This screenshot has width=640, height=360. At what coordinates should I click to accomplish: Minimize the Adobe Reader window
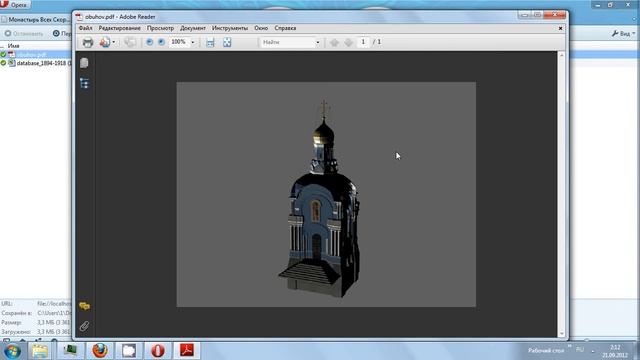pos(525,15)
